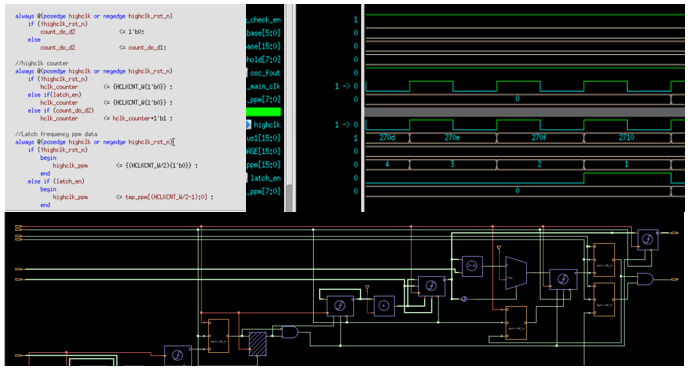Click the comparator block beside multiplexer
Screen dimensions: 692x372
(472, 266)
